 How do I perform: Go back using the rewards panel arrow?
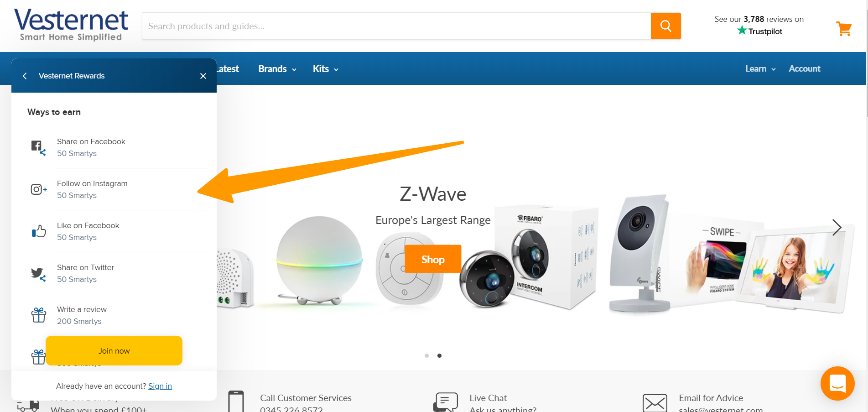25,76
